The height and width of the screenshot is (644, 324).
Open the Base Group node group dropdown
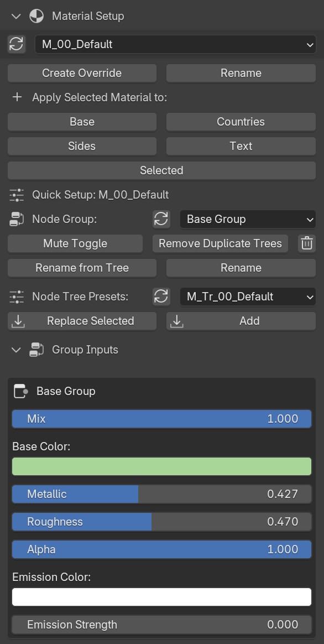pos(248,219)
